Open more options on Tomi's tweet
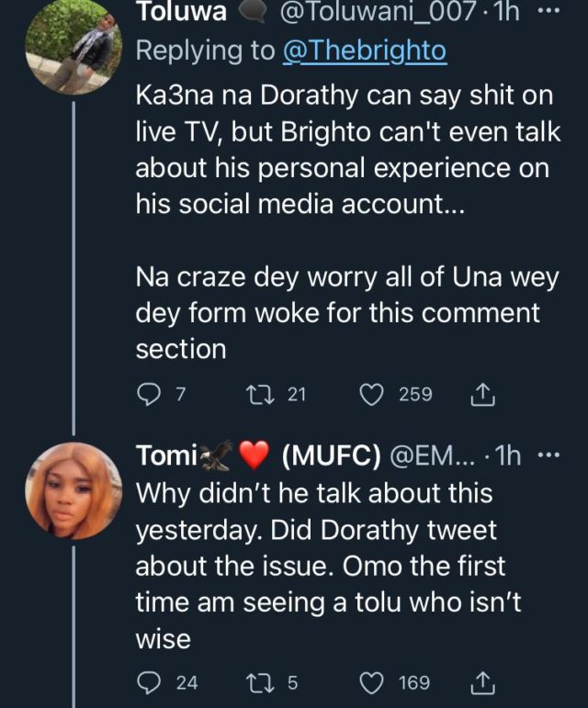The width and height of the screenshot is (588, 708). [x=548, y=455]
